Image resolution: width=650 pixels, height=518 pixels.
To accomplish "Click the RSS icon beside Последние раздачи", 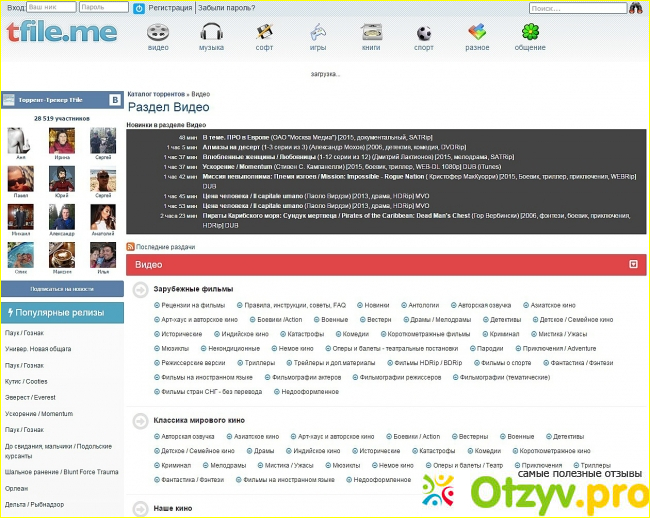I will (131, 246).
